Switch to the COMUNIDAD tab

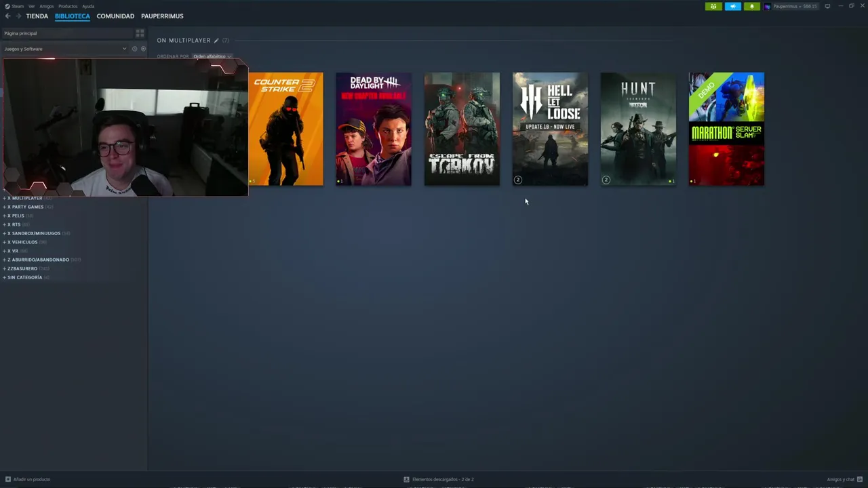115,16
